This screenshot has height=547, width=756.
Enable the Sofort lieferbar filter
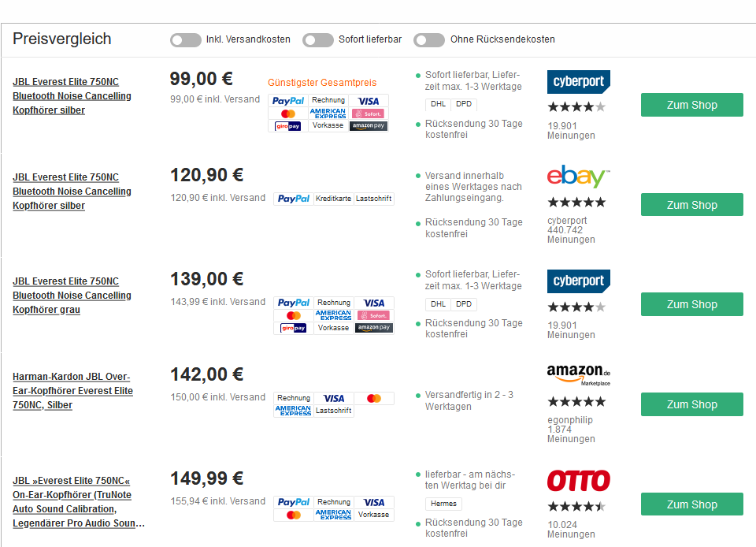[318, 39]
